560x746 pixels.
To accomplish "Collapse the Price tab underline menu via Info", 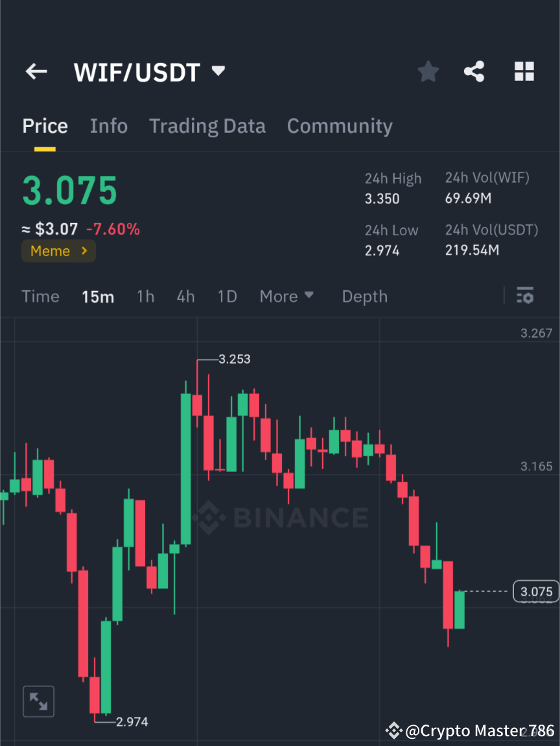I will click(x=108, y=126).
